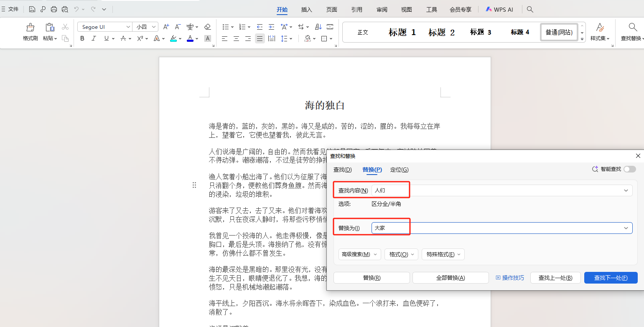
Task: Clear all text formatting with the eraser icon
Action: tap(207, 26)
